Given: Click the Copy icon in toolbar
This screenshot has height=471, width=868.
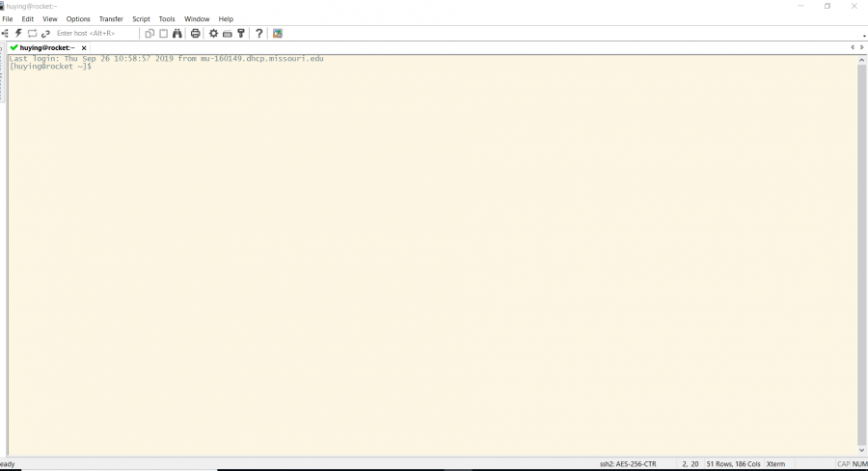Looking at the screenshot, I should pyautogui.click(x=149, y=34).
